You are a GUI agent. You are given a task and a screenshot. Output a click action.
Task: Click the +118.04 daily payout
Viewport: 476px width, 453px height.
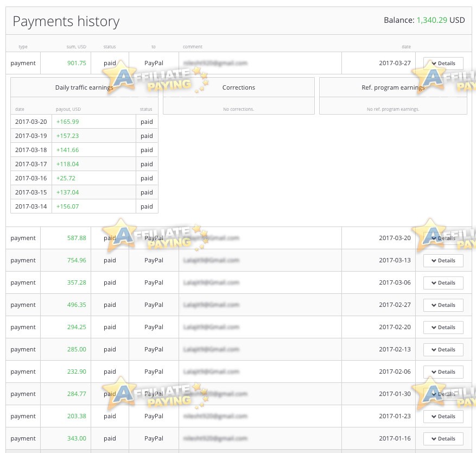(x=67, y=164)
